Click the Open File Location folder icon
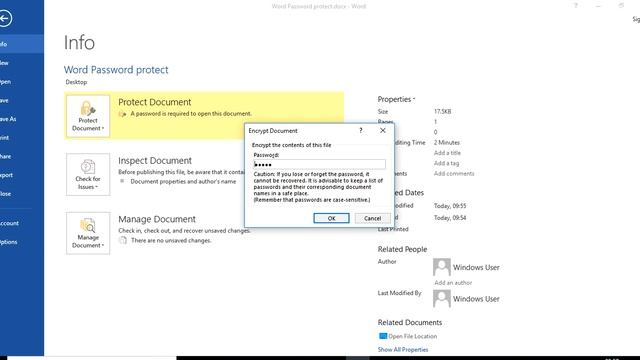This screenshot has width=640, height=360. (383, 336)
